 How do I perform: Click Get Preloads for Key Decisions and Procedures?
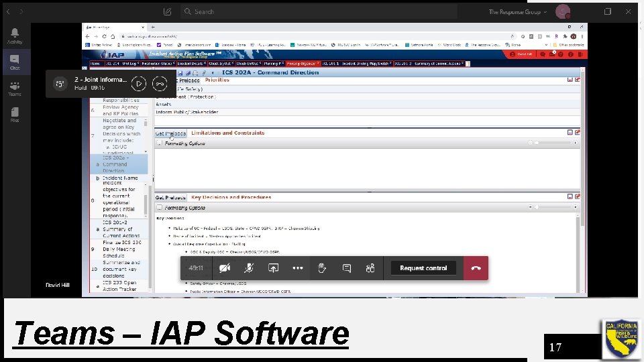tap(170, 197)
